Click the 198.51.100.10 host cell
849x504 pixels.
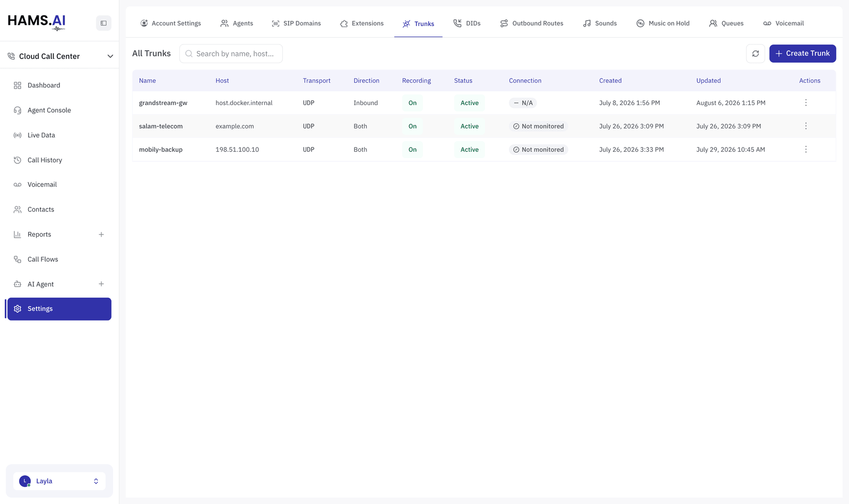tap(237, 150)
